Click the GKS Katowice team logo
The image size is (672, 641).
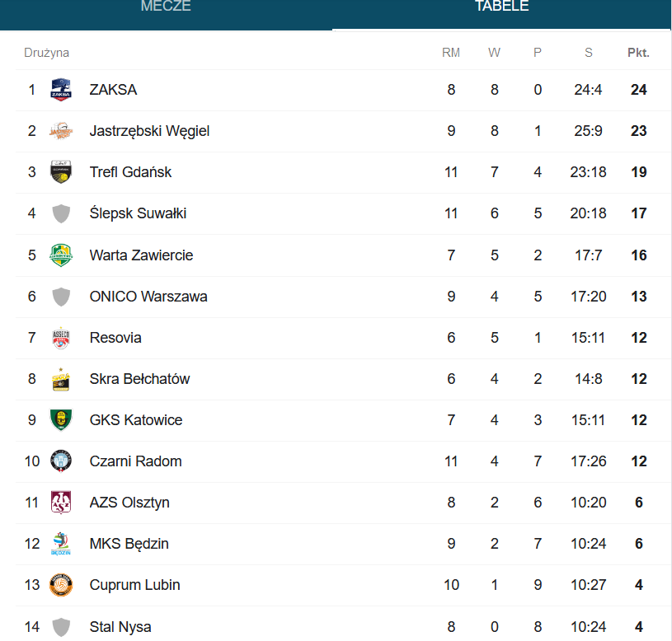[x=61, y=420]
